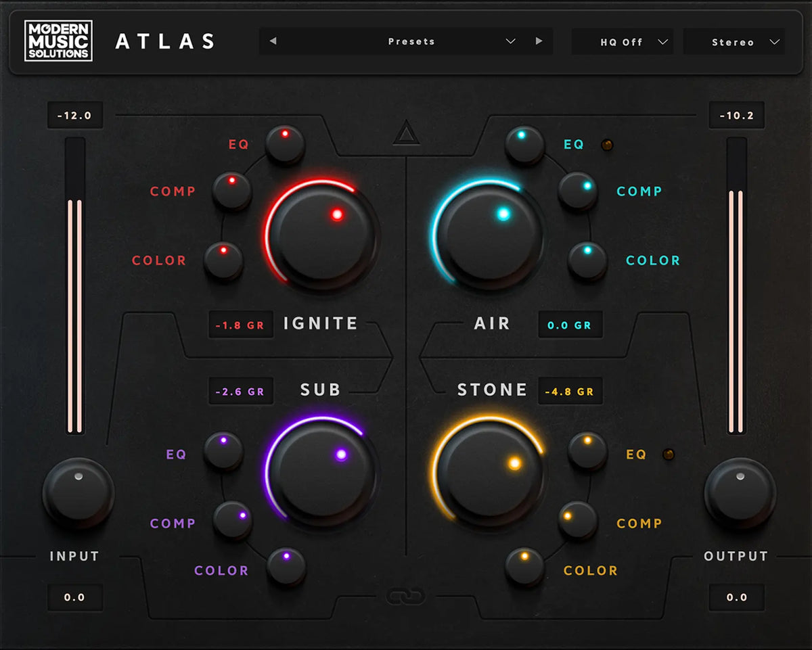Click the Stone COMP knob

(x=577, y=521)
